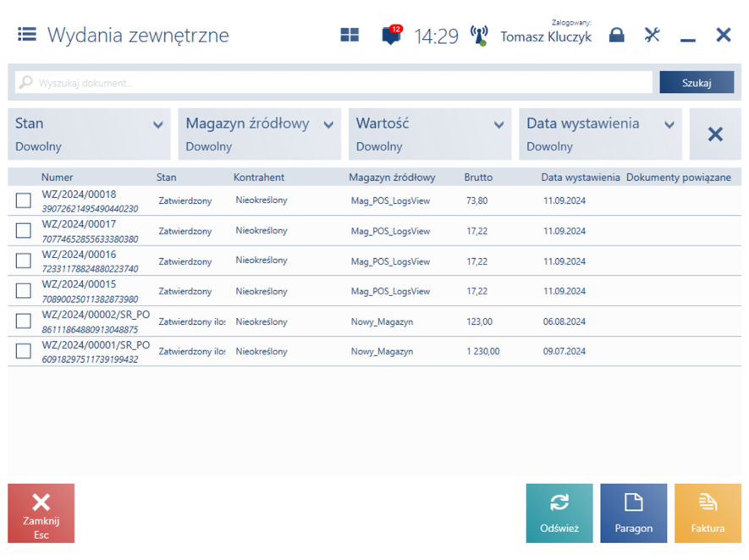Viewport: 749px width, 560px height.
Task: Check the connection status antenna icon
Action: (x=479, y=36)
